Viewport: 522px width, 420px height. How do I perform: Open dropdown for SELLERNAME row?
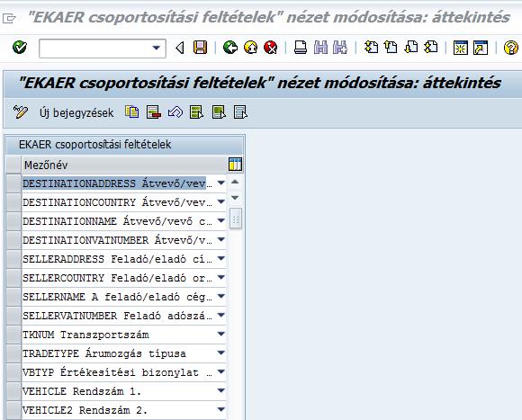(220, 296)
